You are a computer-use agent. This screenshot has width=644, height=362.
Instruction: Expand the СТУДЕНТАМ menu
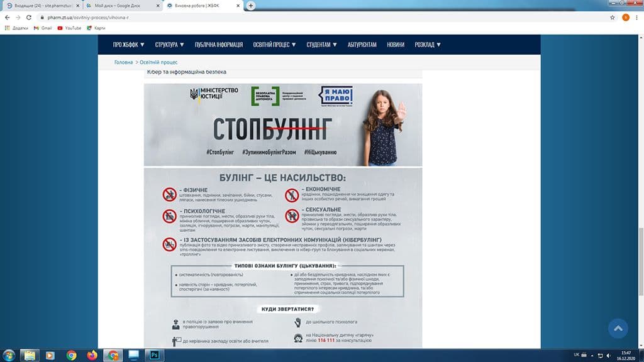pos(321,45)
